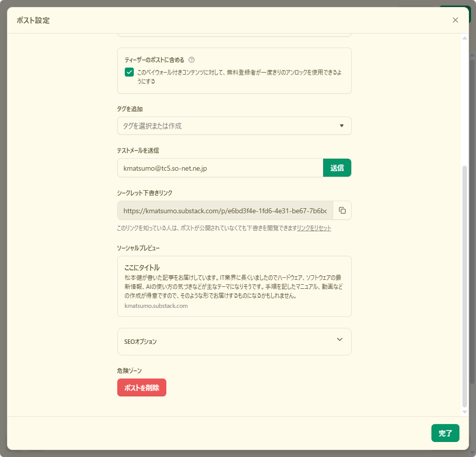
Task: Click the ティーザーのポストに含める heading
Action: point(154,60)
